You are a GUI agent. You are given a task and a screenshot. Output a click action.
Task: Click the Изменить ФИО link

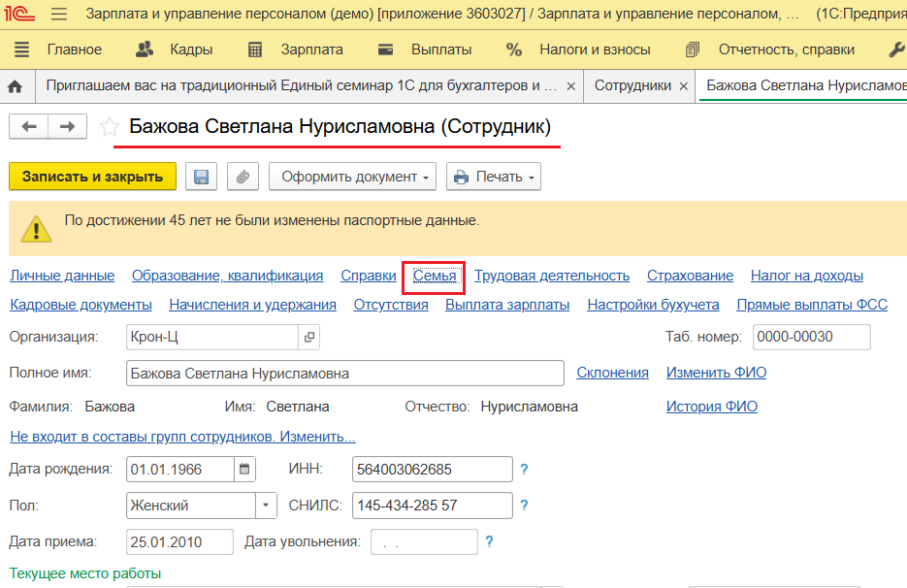click(716, 373)
